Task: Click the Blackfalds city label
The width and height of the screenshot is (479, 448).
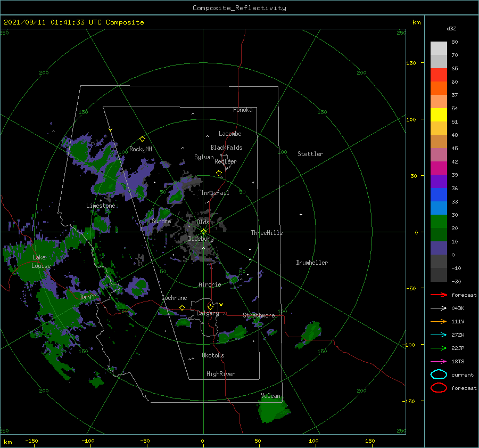Action: [x=226, y=148]
